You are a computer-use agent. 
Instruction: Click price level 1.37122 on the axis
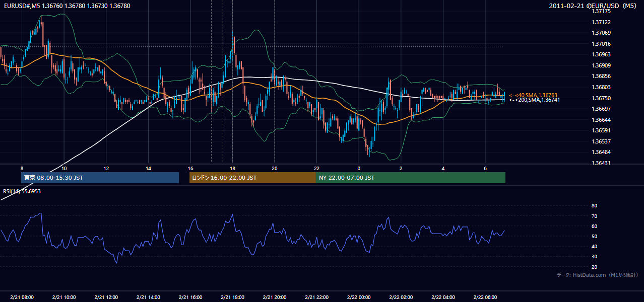(601, 22)
